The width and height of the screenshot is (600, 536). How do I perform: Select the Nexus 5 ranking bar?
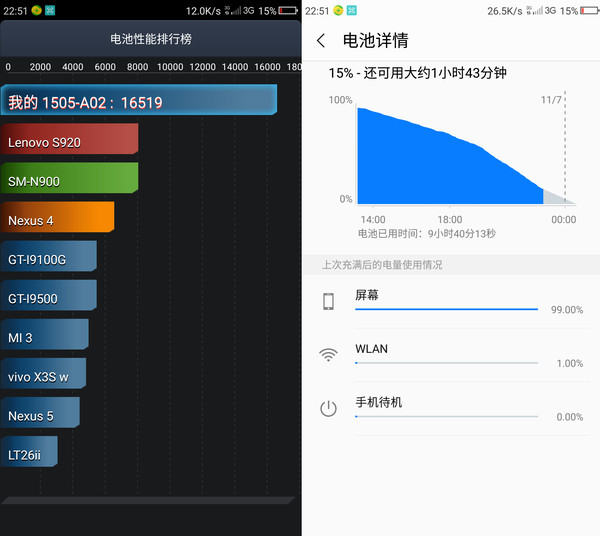40,412
